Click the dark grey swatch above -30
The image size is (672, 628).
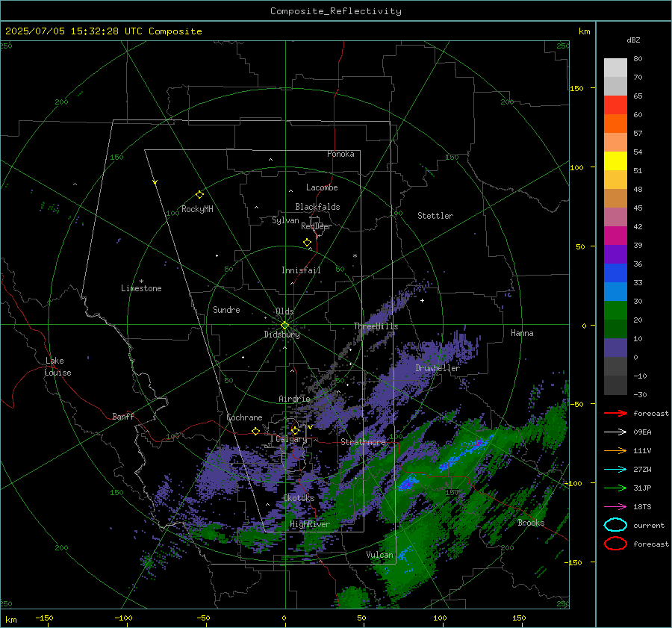point(615,385)
